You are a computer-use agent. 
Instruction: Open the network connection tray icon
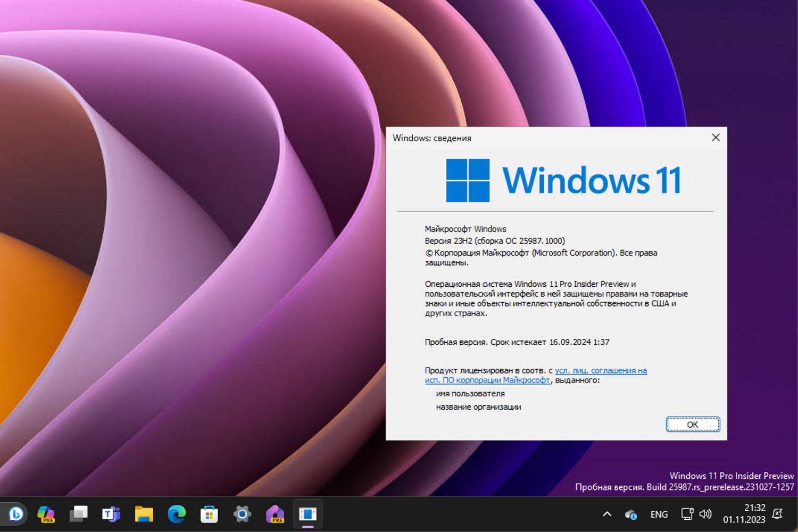click(686, 514)
